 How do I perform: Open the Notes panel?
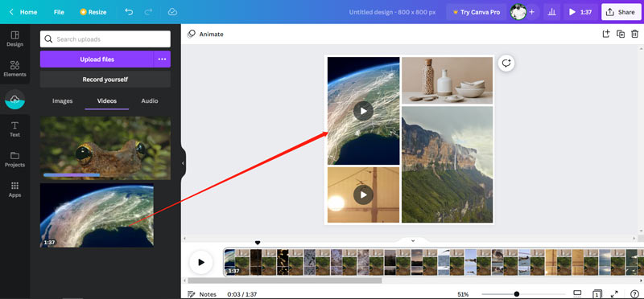[202, 294]
